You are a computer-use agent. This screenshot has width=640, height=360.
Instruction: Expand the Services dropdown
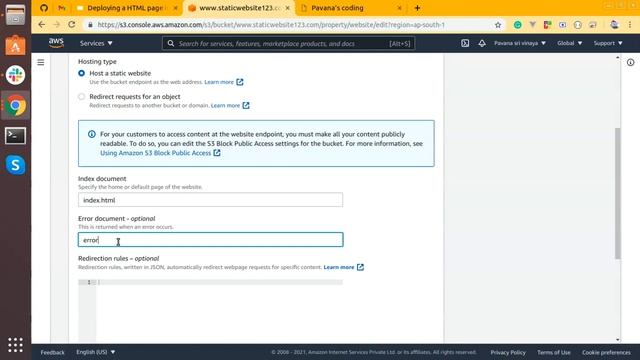click(96, 43)
